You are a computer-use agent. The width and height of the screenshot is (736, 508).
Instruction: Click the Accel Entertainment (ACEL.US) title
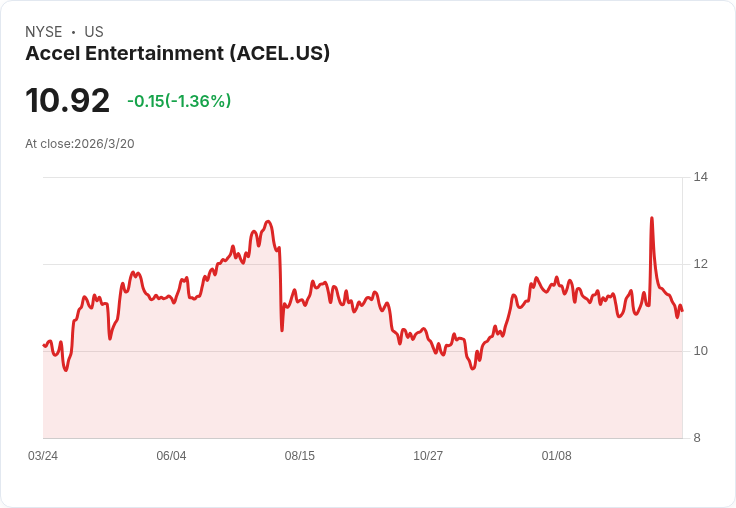[x=177, y=53]
